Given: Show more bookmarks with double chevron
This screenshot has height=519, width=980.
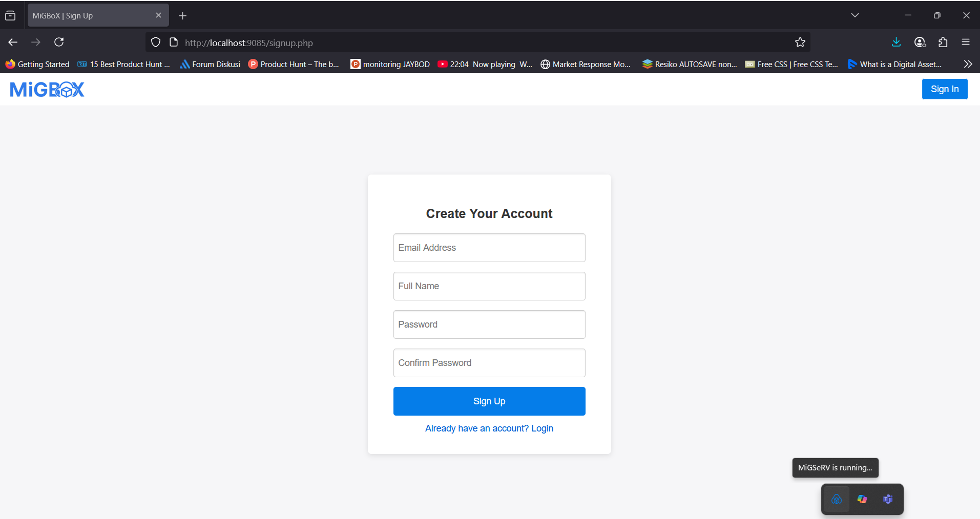Looking at the screenshot, I should 968,64.
